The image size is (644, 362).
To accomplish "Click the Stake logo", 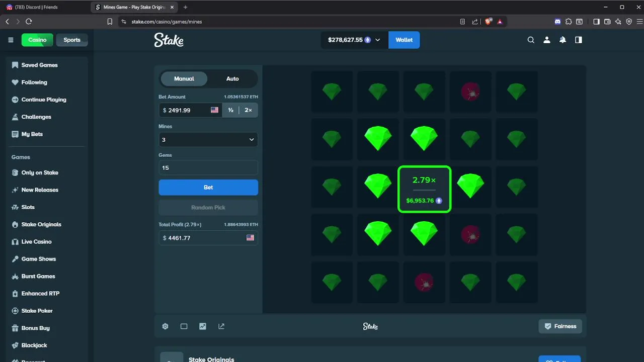I will (x=169, y=40).
